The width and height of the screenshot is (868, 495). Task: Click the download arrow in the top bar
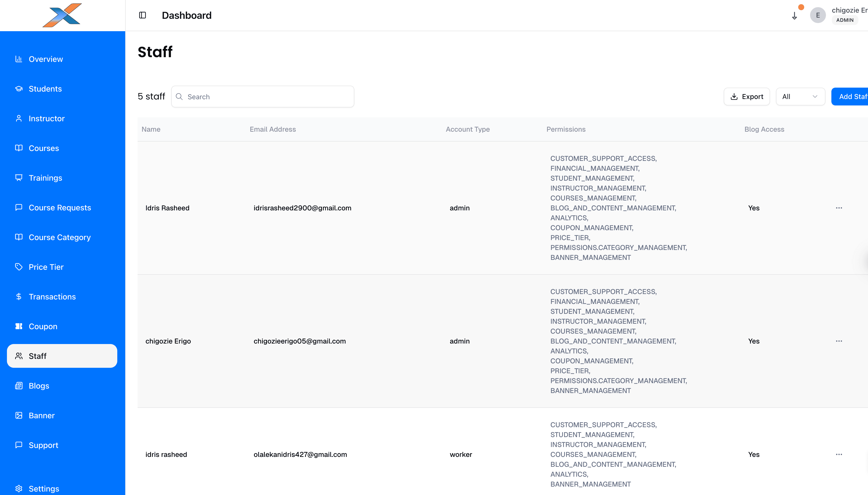(794, 16)
